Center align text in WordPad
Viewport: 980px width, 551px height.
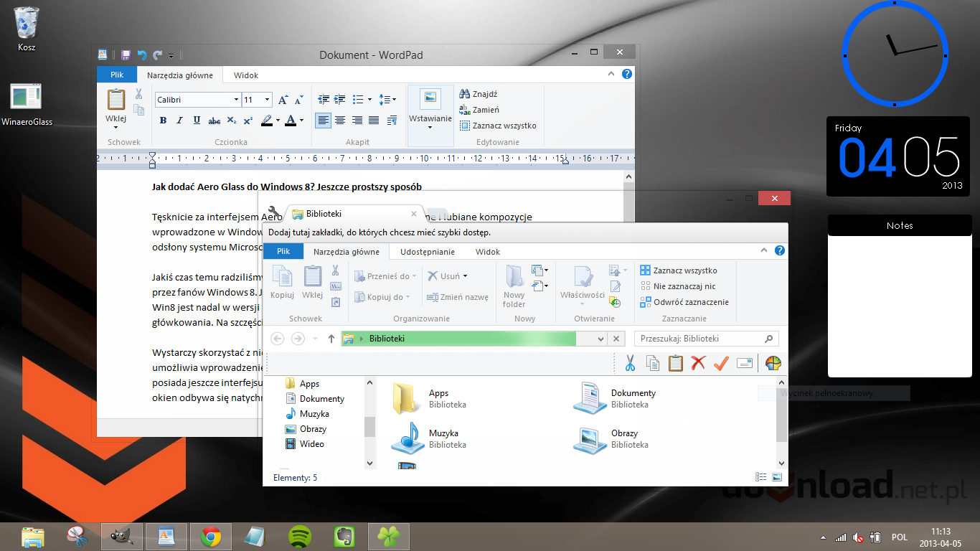[340, 120]
